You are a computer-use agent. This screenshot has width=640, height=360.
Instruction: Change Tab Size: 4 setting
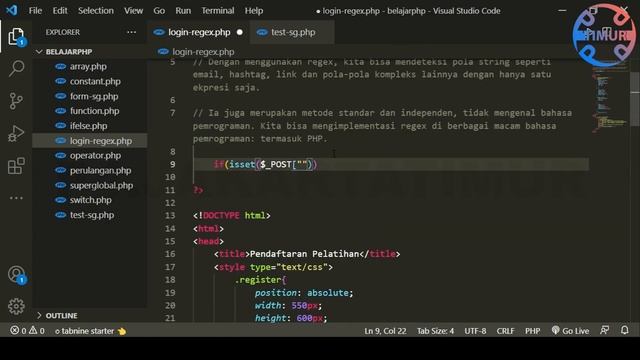click(435, 331)
